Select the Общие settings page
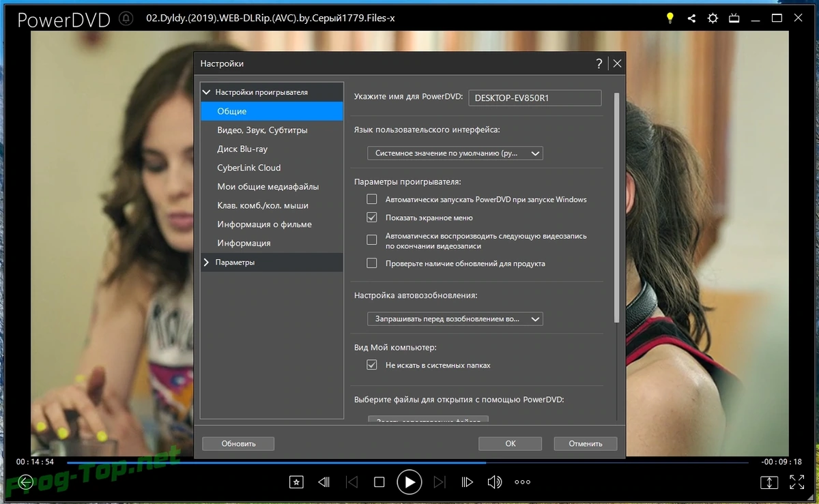This screenshot has height=504, width=819. point(272,111)
